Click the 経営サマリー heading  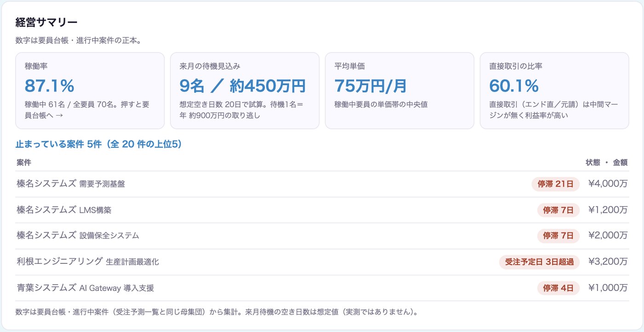coord(46,23)
